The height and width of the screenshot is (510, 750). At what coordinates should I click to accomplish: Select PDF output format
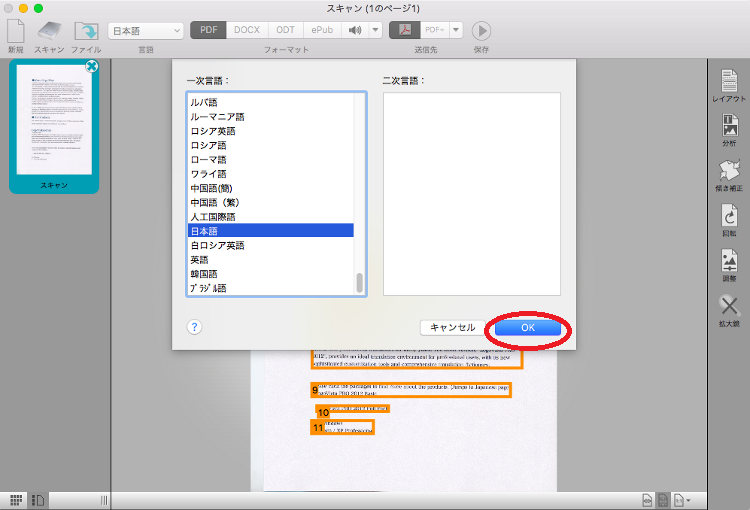pos(208,30)
